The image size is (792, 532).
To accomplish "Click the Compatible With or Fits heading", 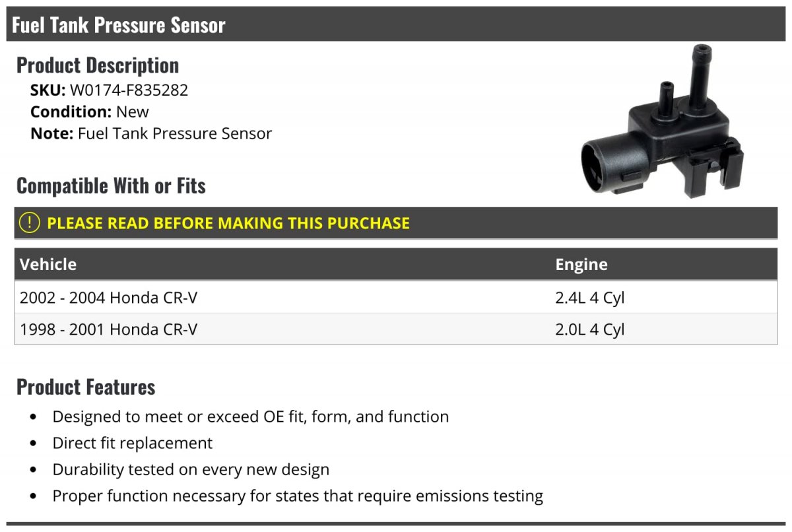I will point(111,185).
